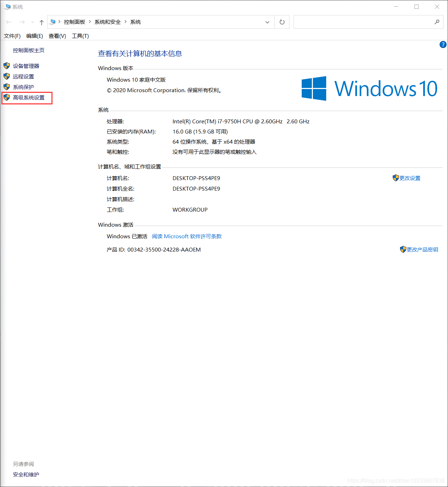The height and width of the screenshot is (487, 448).
Task: Click the system icon in the title bar
Action: [x=7, y=7]
